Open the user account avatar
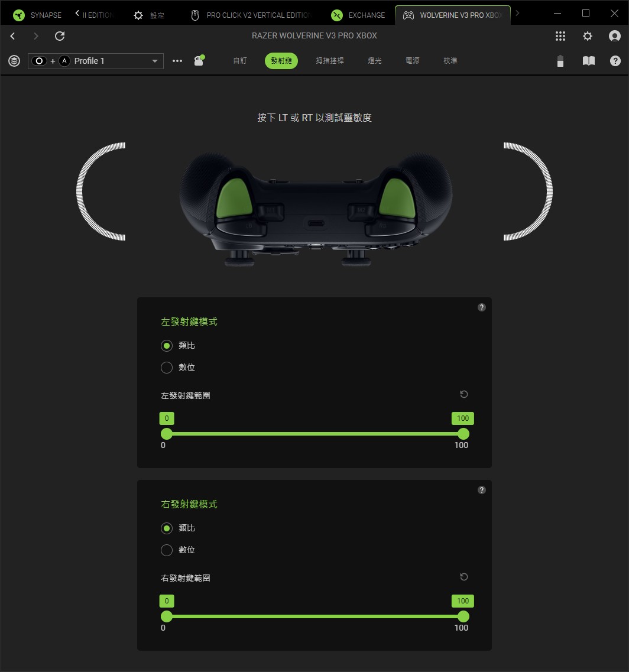 614,36
